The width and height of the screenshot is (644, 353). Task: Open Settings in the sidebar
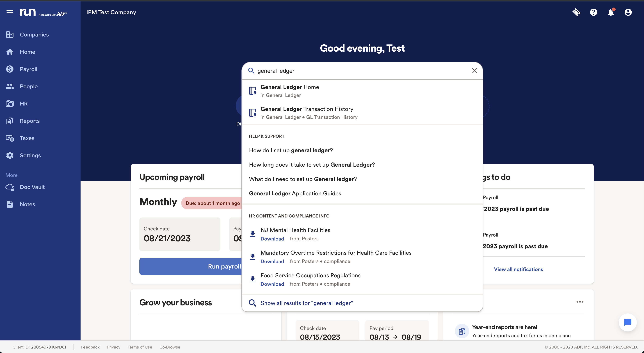pyautogui.click(x=30, y=155)
